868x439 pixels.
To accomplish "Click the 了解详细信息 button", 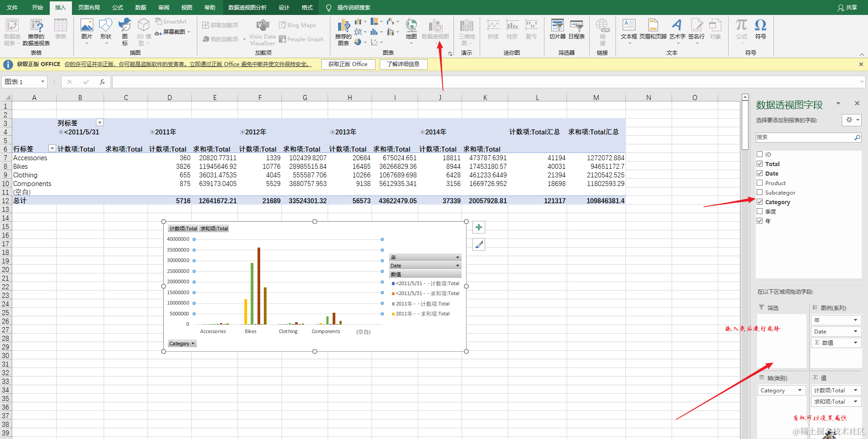I will (x=403, y=64).
